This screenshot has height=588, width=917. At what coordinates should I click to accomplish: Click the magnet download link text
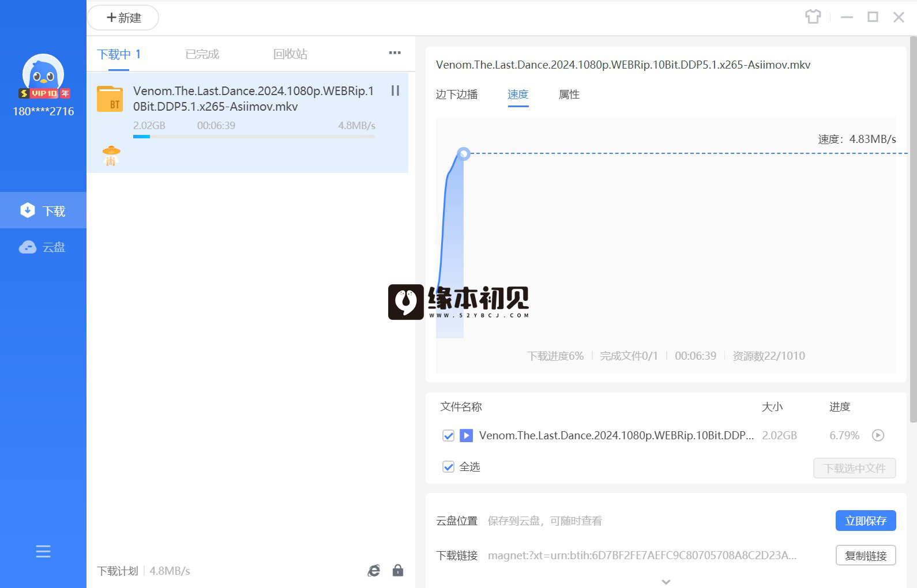click(642, 556)
